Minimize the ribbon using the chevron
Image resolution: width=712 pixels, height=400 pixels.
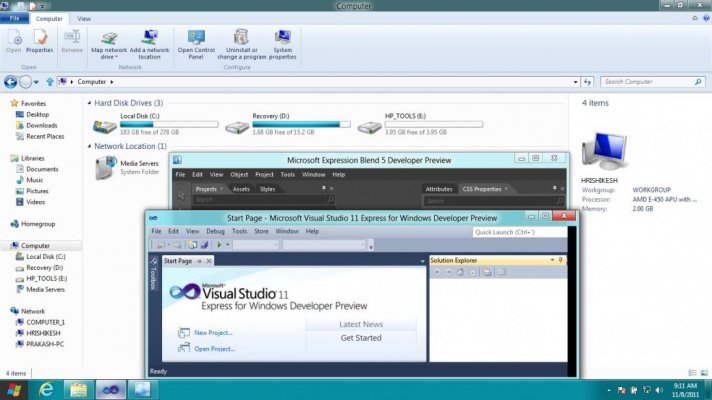[695, 18]
